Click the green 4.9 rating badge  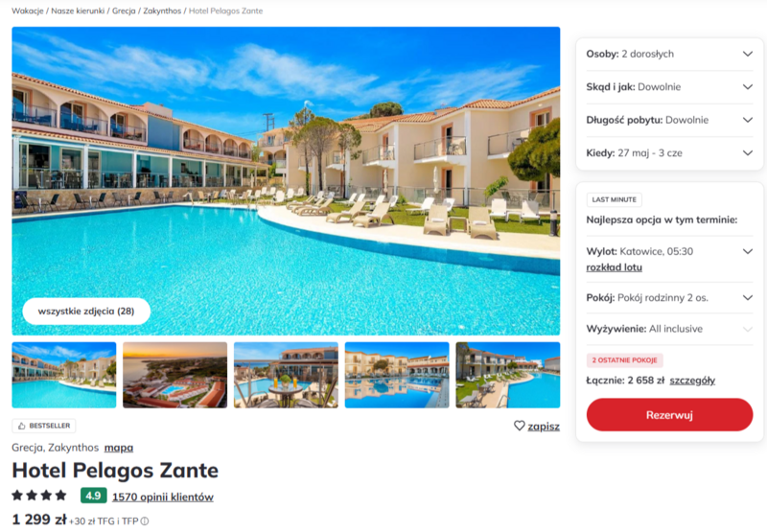pos(93,496)
